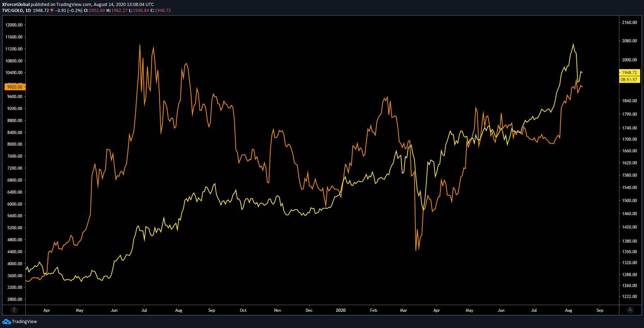Click the 1320.00 price scale label
The height and width of the screenshot is (328, 644).
pyautogui.click(x=630, y=263)
